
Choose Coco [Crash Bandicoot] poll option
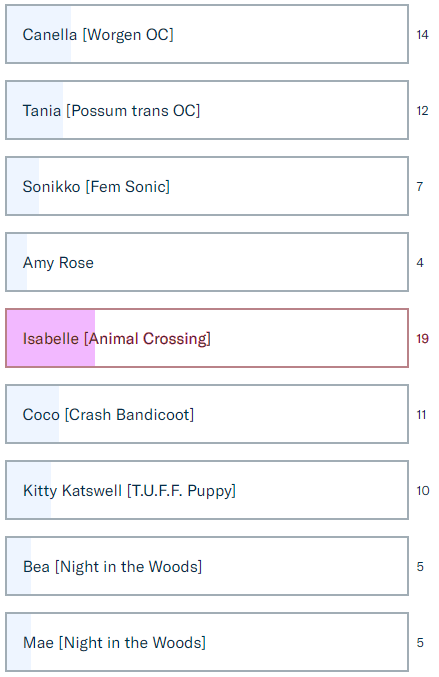pyautogui.click(x=207, y=414)
